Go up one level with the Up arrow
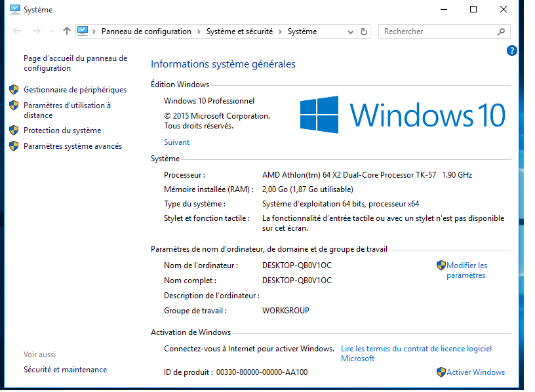This screenshot has height=392, width=535. (x=66, y=31)
